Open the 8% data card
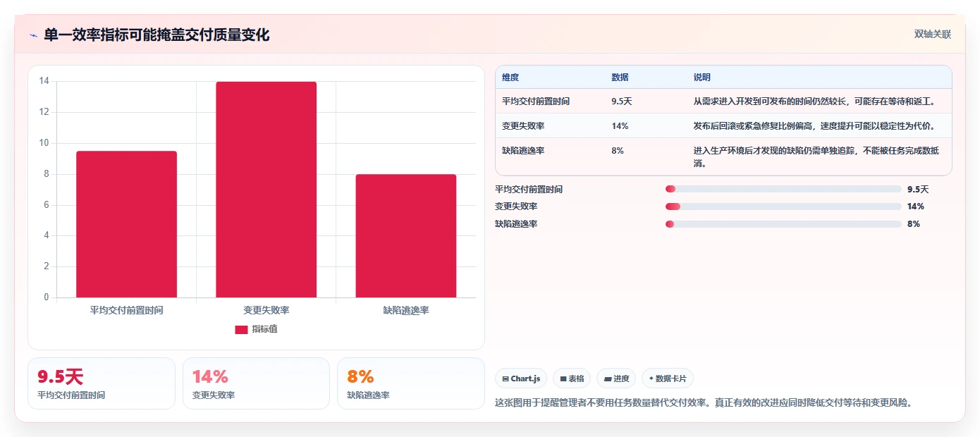The height and width of the screenshot is (437, 980). [x=411, y=383]
